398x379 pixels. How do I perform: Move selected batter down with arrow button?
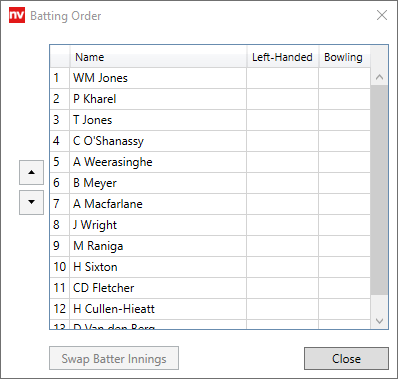(31, 202)
